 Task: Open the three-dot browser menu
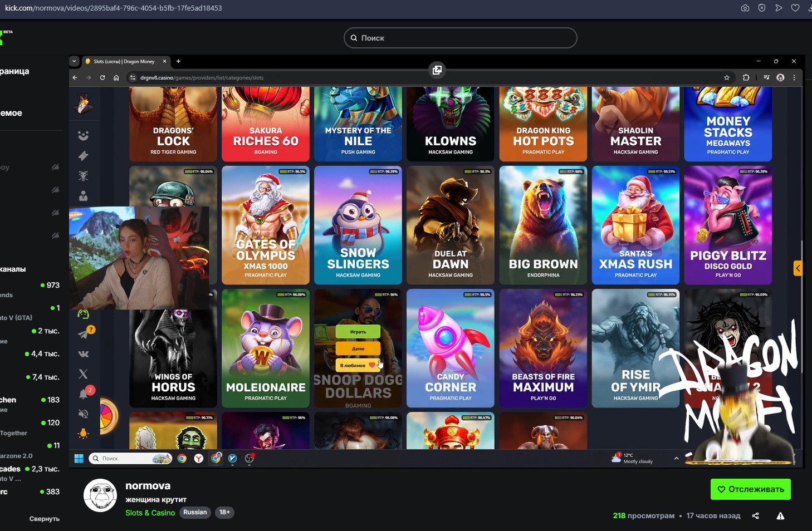tap(794, 77)
